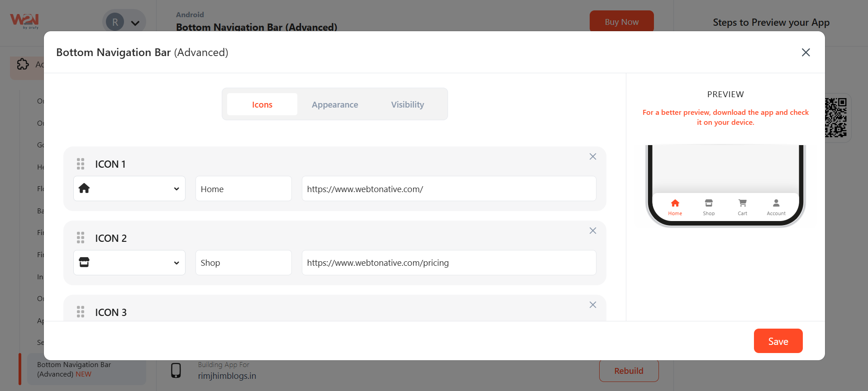The width and height of the screenshot is (868, 391).
Task: Edit the webtonative.com/pricing URL field
Action: tap(449, 263)
